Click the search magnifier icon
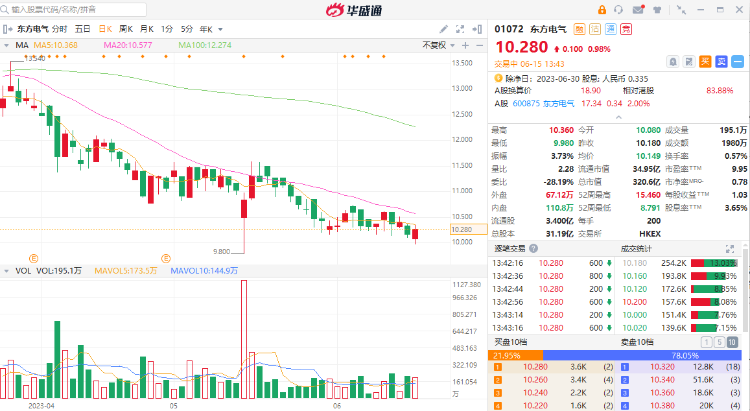 (5, 10)
